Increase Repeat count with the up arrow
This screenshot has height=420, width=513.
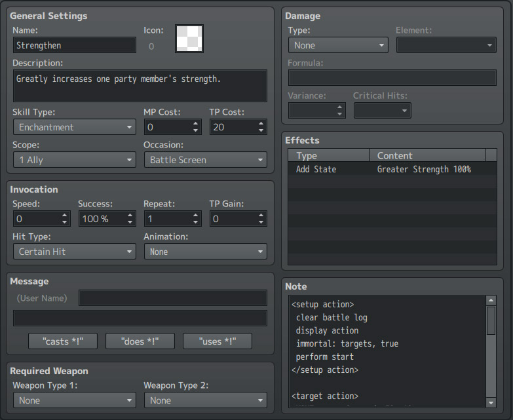coord(196,215)
